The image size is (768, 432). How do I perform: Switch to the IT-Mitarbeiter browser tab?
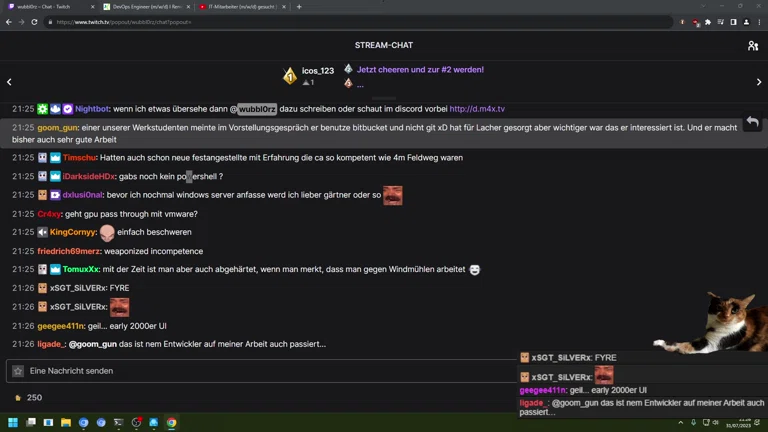tap(238, 7)
